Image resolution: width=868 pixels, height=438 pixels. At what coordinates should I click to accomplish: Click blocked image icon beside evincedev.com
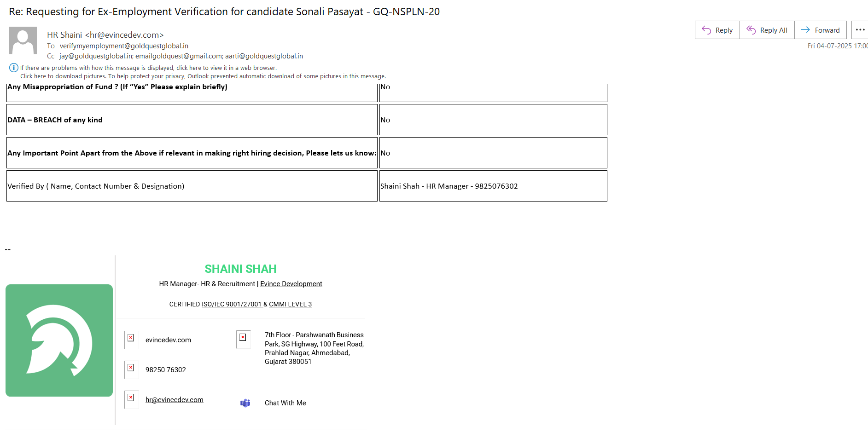point(131,338)
